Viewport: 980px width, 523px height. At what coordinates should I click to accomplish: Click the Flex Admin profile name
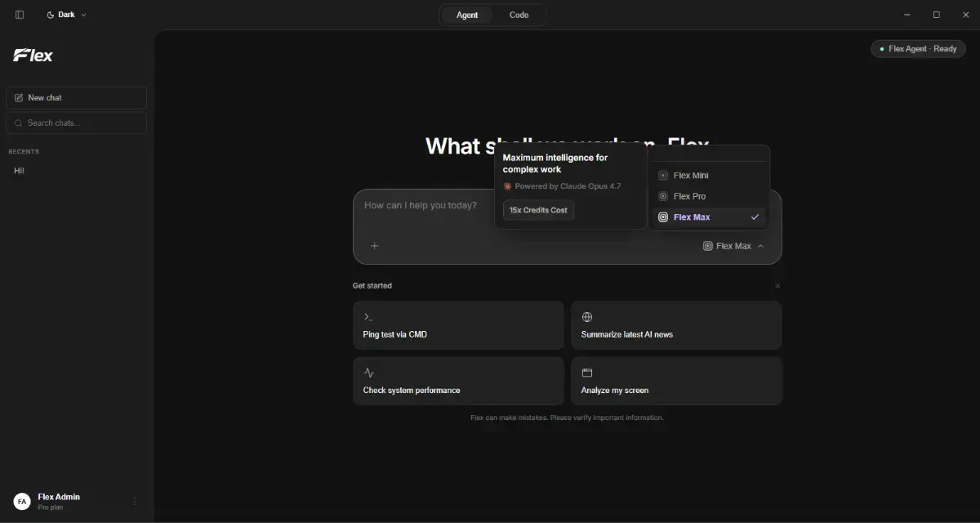tap(59, 497)
